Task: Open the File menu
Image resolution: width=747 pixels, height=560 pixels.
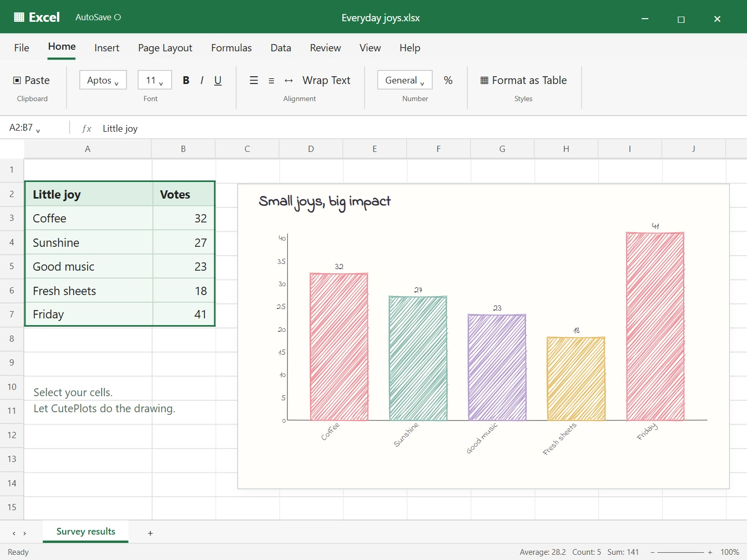Action: [x=22, y=48]
